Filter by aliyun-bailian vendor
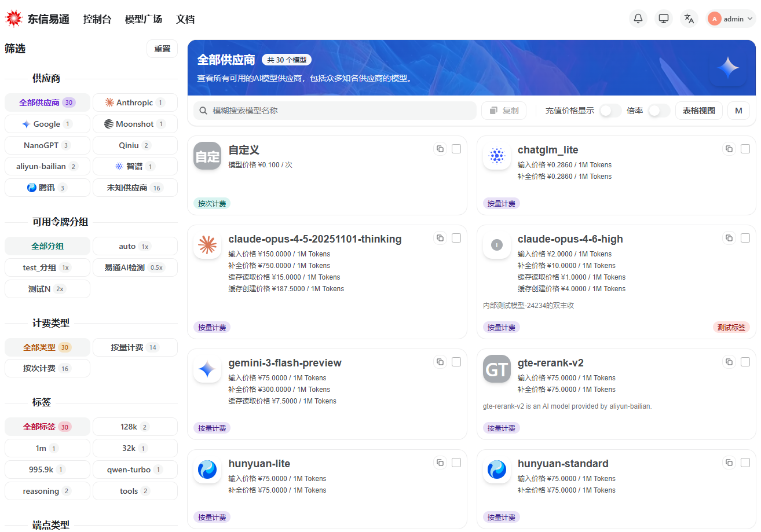Viewport: 761px width, 532px height. click(47, 166)
